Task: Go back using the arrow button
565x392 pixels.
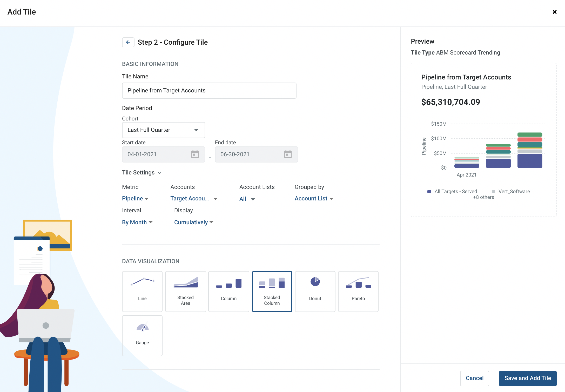Action: (x=128, y=42)
